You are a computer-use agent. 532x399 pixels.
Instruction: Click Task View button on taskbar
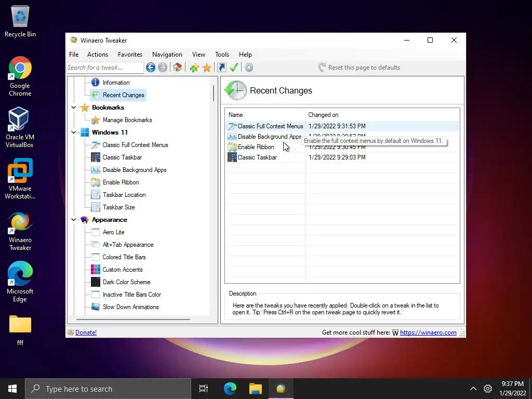click(x=204, y=389)
